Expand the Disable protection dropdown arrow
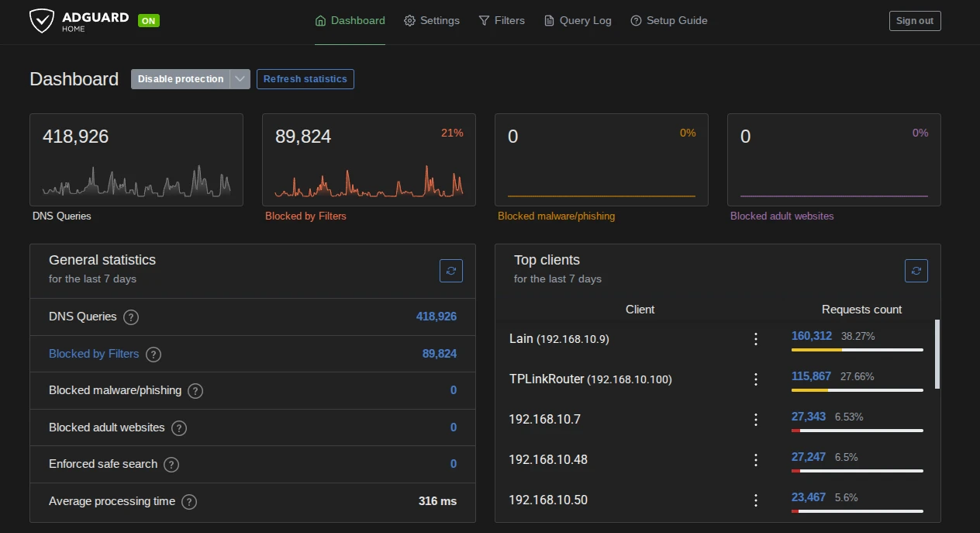 coord(240,79)
